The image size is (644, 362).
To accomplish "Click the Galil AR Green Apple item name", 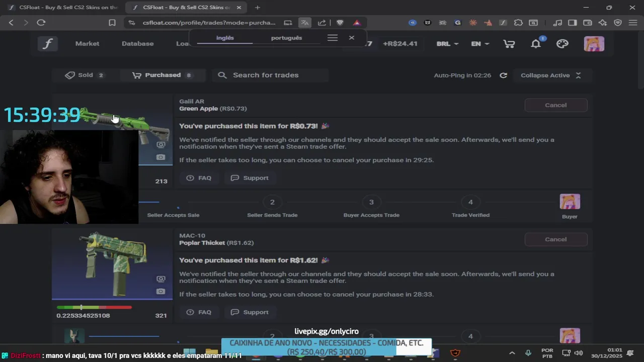I will point(198,109).
